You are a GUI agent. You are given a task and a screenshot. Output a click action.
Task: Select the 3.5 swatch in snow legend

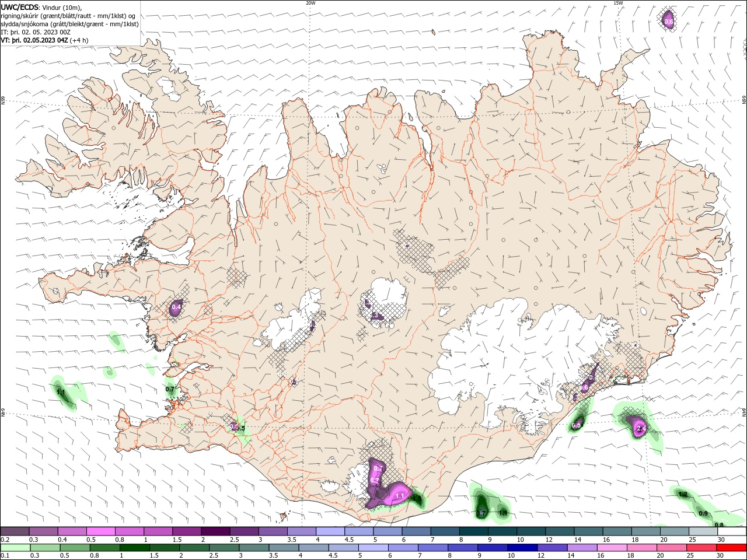click(301, 531)
